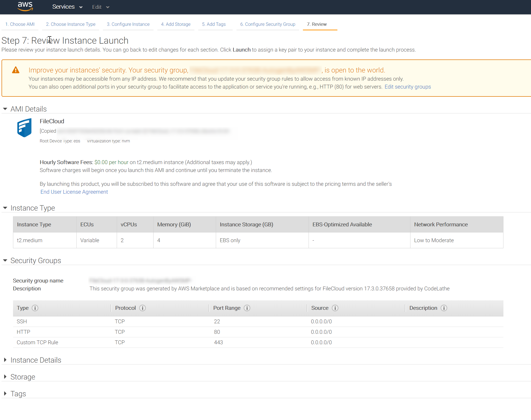Click info icon beside Source header

pos(335,308)
